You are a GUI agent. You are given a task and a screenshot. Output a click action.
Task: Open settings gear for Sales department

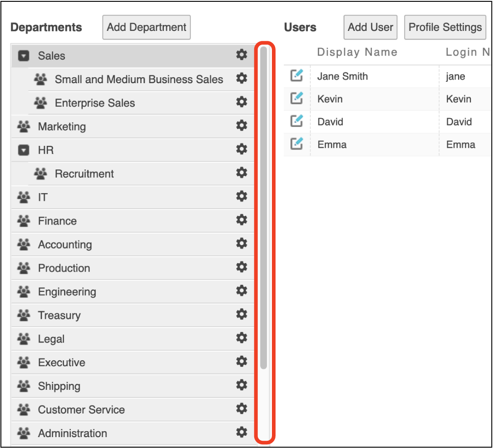pyautogui.click(x=242, y=55)
